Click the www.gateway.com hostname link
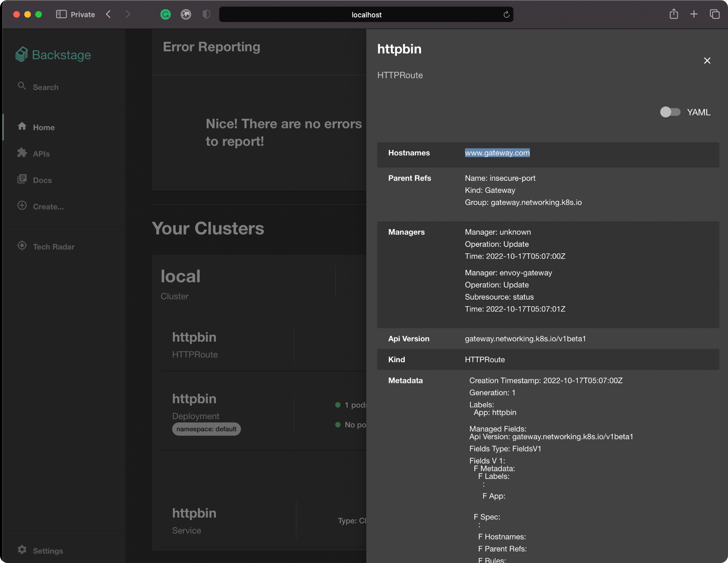This screenshot has height=563, width=728. [497, 153]
